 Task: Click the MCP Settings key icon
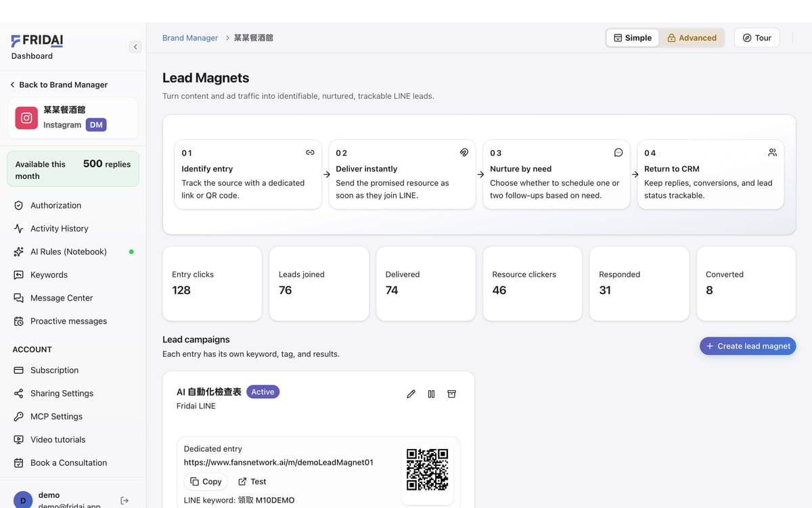pyautogui.click(x=18, y=417)
